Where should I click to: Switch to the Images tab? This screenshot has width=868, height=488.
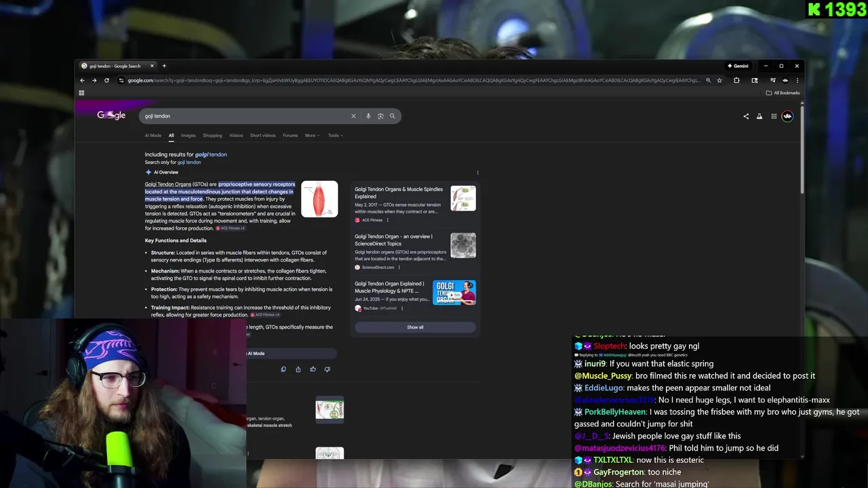click(188, 136)
